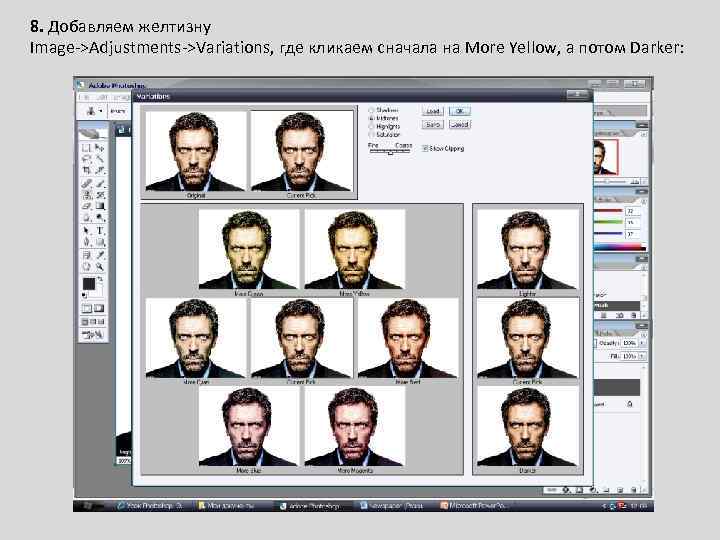
Task: Click the foreground color swatch
Action: (x=89, y=283)
